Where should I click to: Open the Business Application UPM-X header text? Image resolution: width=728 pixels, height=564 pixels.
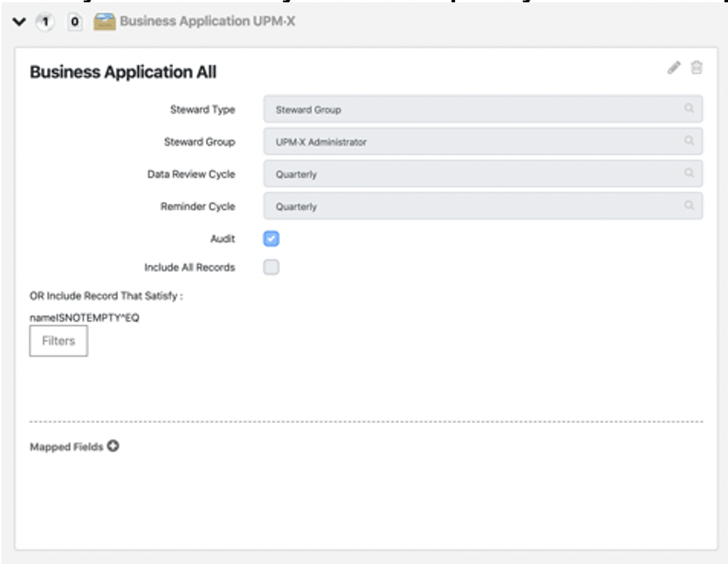208,21
